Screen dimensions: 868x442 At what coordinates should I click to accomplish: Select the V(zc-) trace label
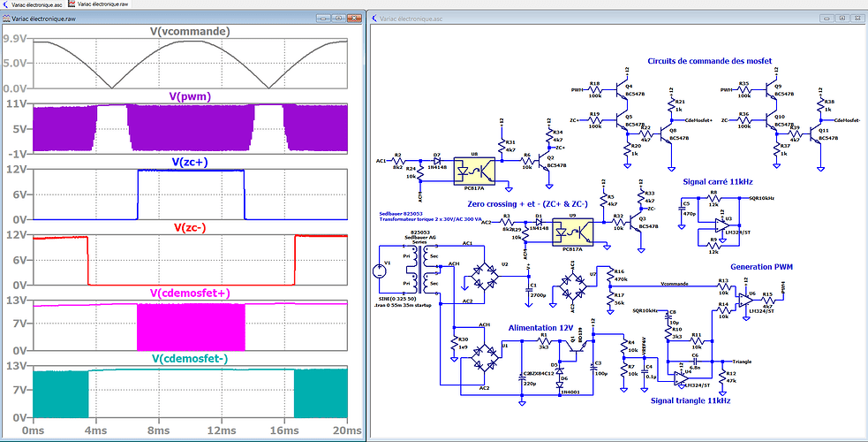[190, 228]
